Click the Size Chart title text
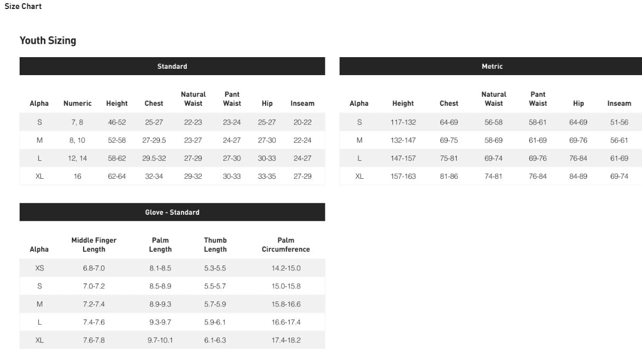Image resolution: width=642 pixels, height=364 pixels. (x=23, y=6)
